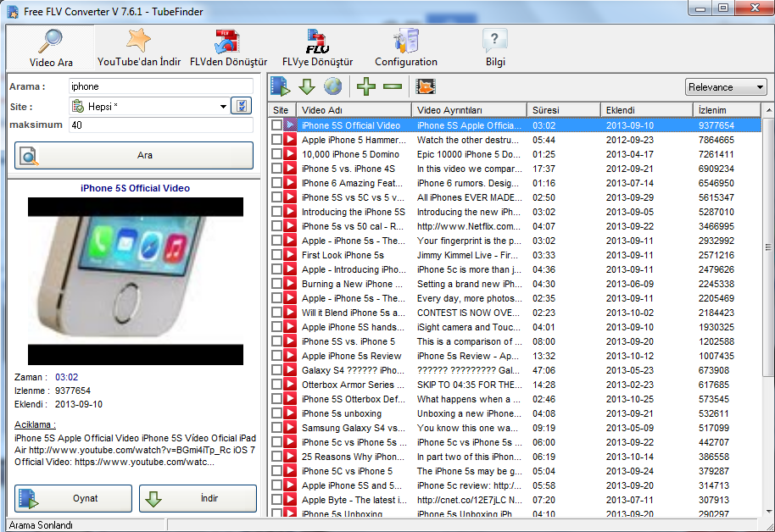Open the Bilgi info tab
775x532 pixels.
(495, 48)
